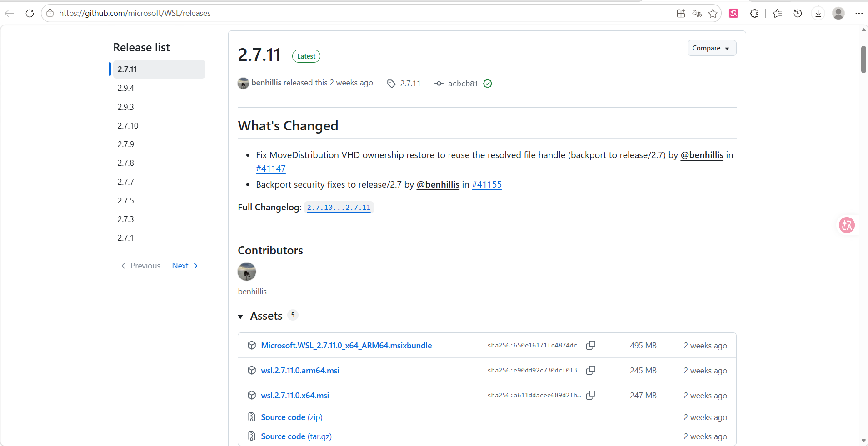Screen dimensions: 868x446
Task: Click the 247 MB size text
Action: coord(643,396)
